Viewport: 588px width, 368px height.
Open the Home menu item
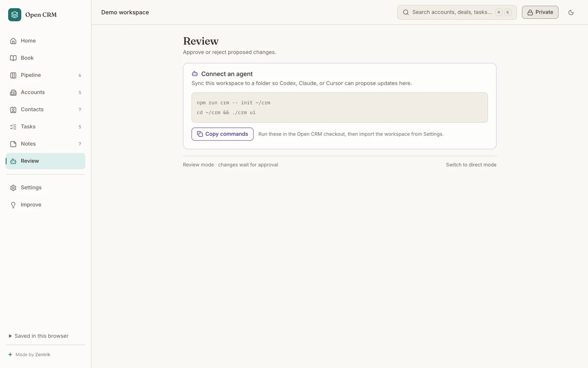(x=46, y=41)
